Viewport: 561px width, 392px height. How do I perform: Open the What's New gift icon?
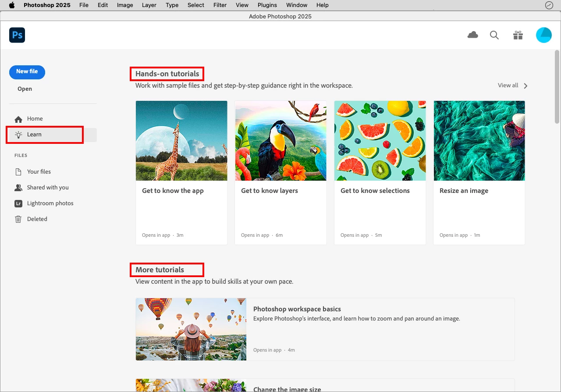[518, 35]
